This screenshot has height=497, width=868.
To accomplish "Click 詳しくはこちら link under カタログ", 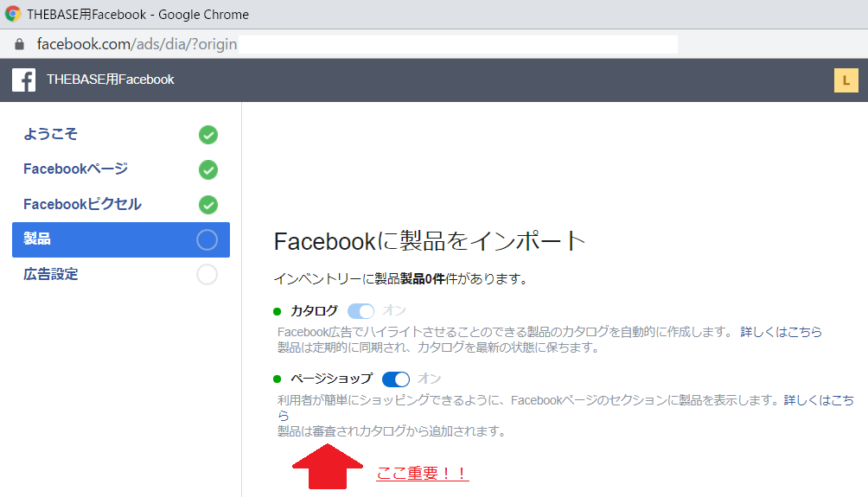I will pyautogui.click(x=781, y=332).
